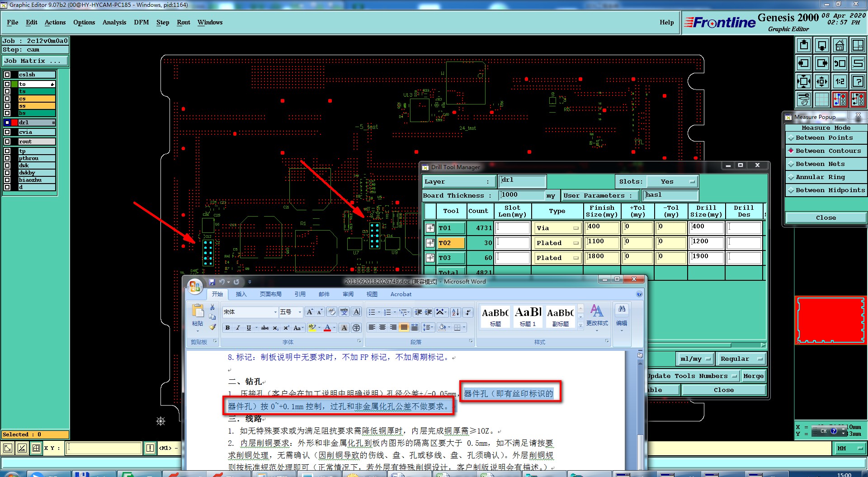Screen dimensions: 868x477
Task: Open the Slots Yes dropdown
Action: (672, 182)
